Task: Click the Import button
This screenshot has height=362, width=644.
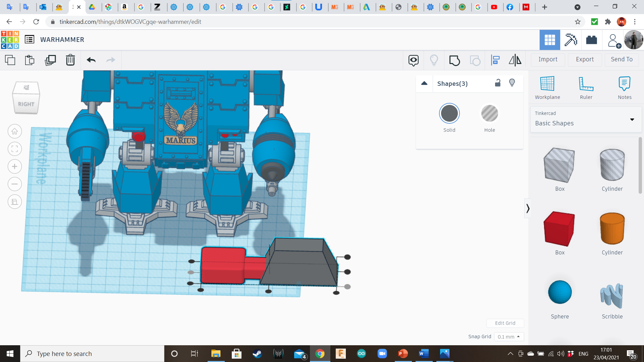Action: 548,59
